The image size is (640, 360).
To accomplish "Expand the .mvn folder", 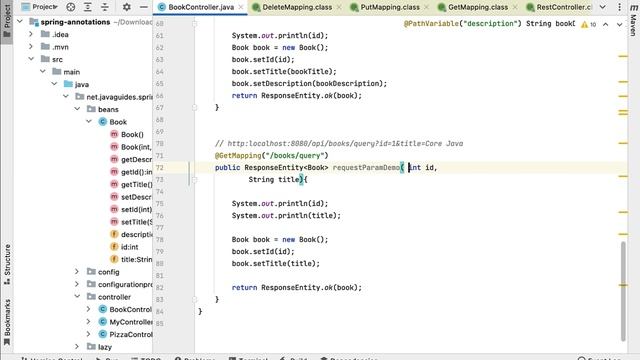I will pos(31,47).
